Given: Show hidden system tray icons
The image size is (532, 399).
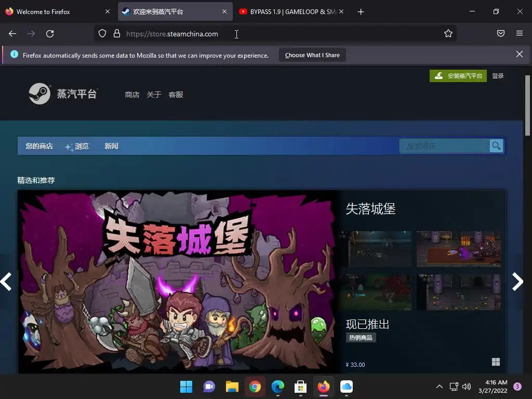Looking at the screenshot, I should 440,387.
